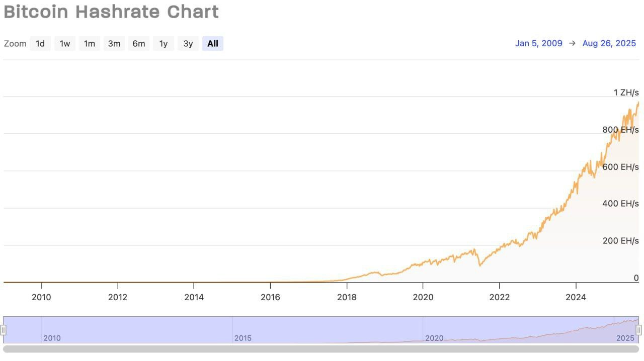Switch to the 1m zoom range
The height and width of the screenshot is (361, 644).
click(90, 43)
